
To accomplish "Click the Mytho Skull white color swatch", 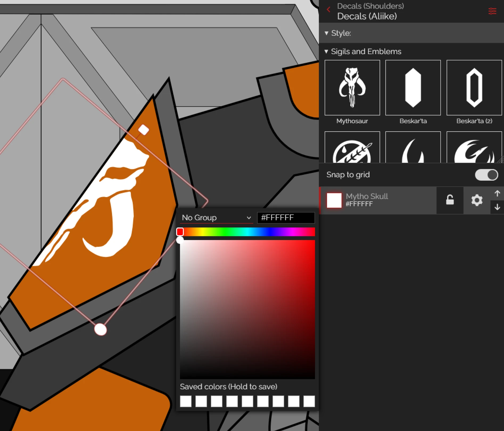I will pos(334,200).
